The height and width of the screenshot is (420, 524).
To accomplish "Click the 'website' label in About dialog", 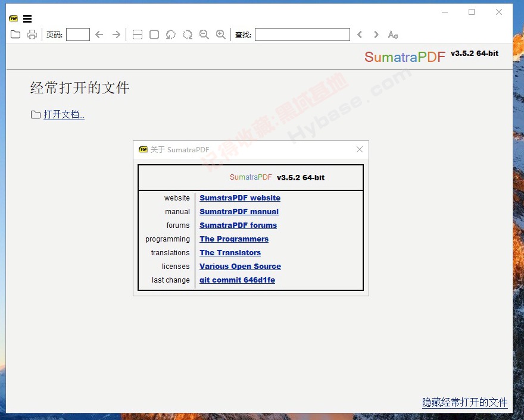I will click(177, 198).
